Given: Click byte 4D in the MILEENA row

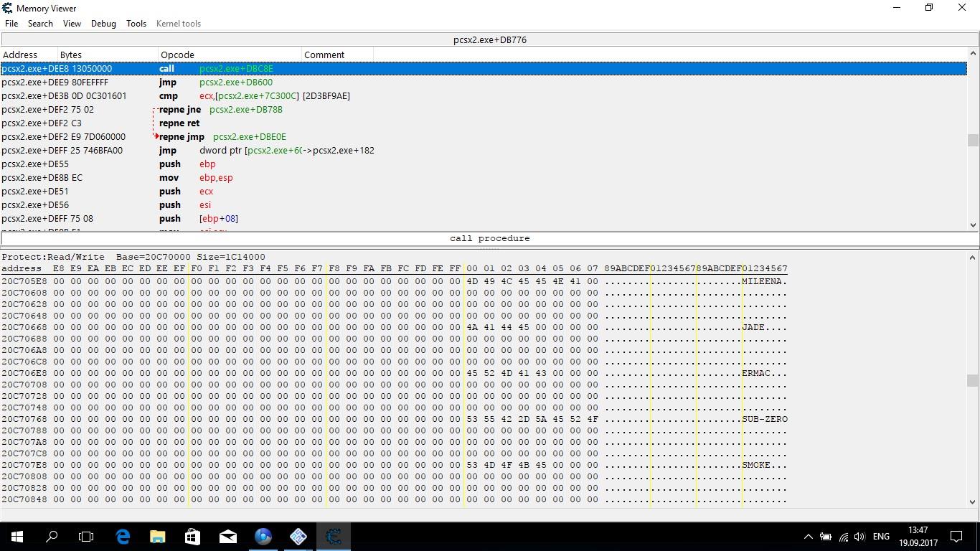Looking at the screenshot, I should click(471, 281).
